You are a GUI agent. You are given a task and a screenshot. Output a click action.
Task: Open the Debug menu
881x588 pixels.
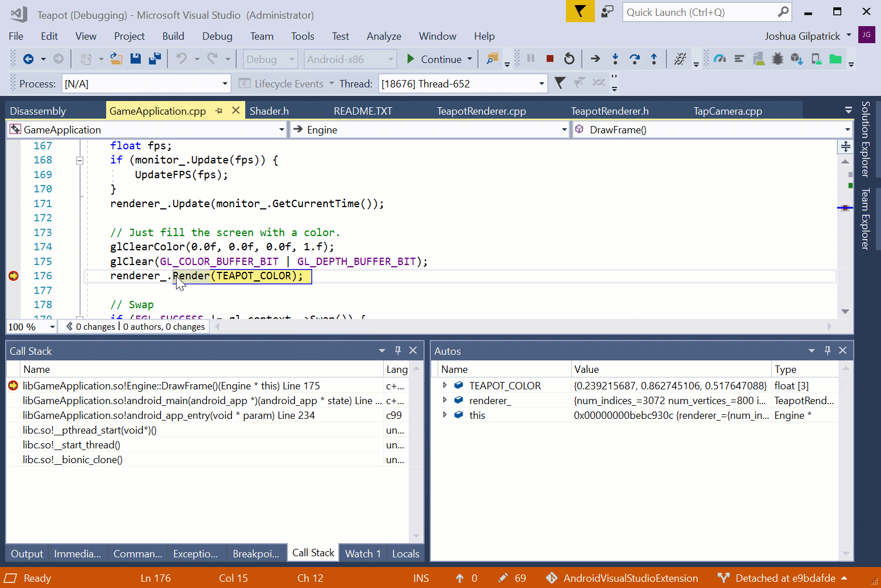point(217,36)
